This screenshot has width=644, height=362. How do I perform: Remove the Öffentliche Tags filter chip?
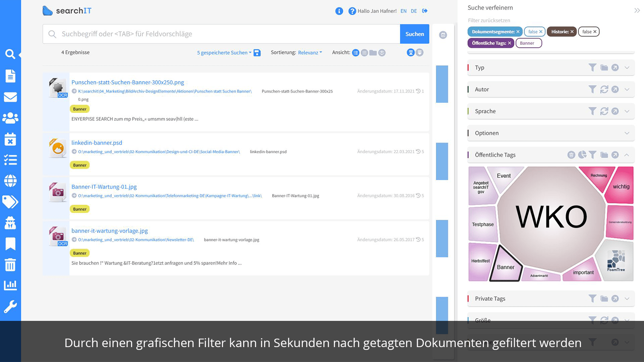point(509,43)
